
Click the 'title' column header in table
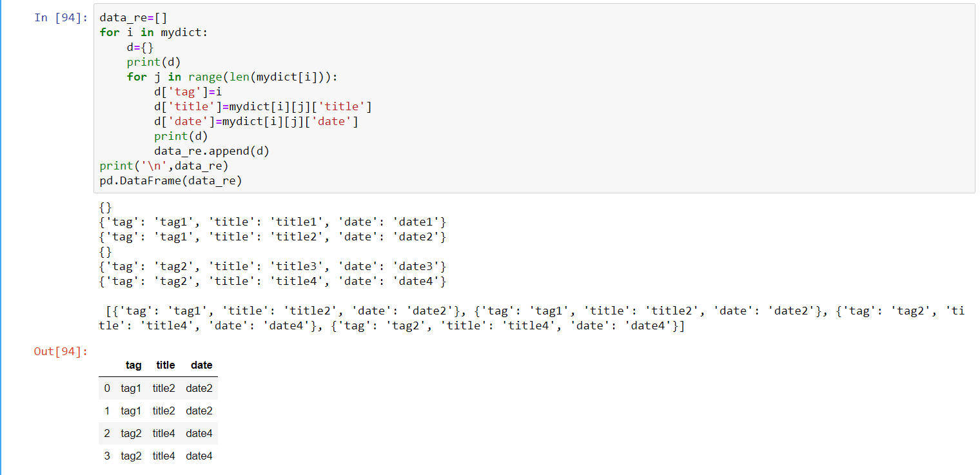click(165, 365)
